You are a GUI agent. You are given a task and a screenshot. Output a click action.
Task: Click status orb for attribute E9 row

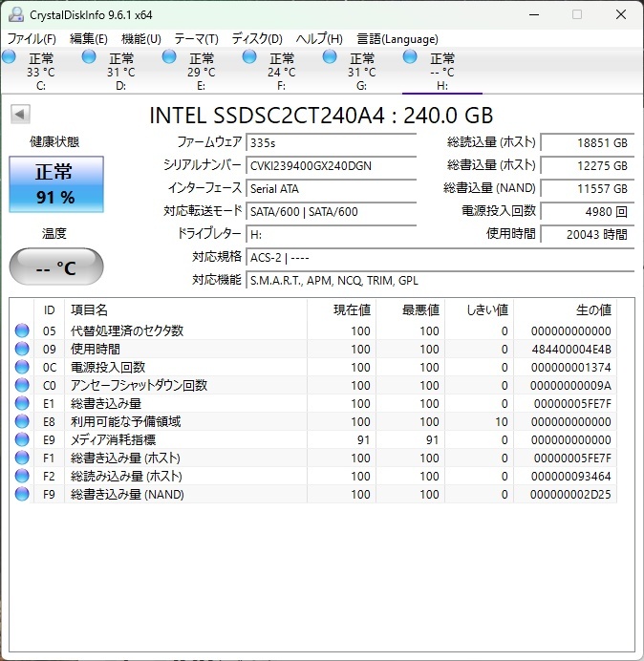22,439
